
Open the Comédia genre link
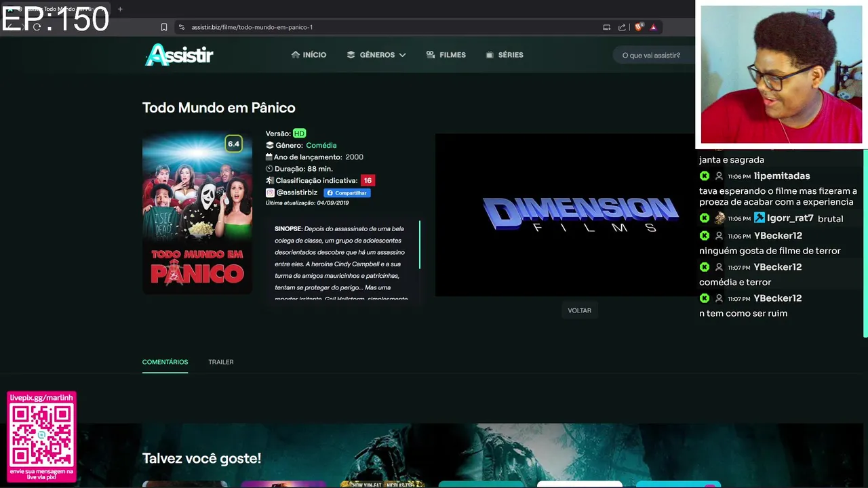[321, 145]
